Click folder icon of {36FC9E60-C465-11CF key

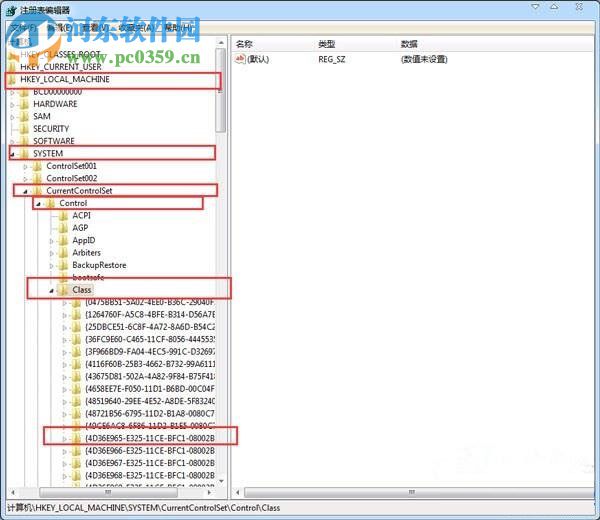click(x=76, y=339)
